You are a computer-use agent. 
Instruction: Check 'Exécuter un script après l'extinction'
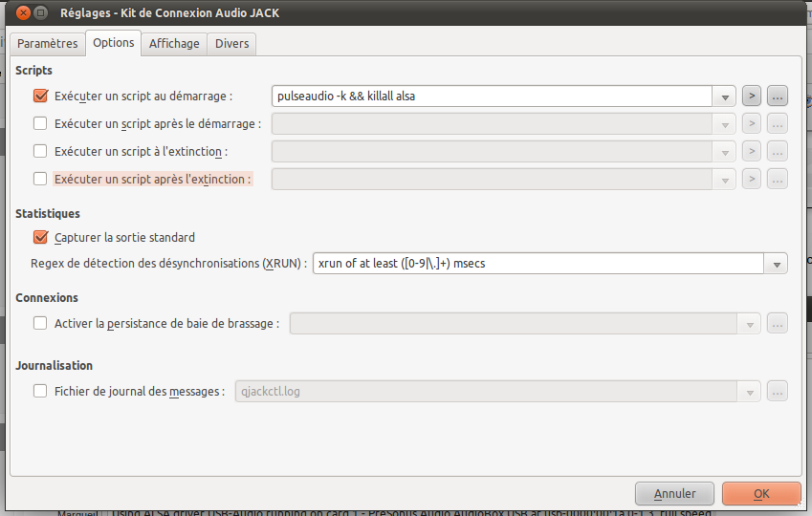coord(40,179)
